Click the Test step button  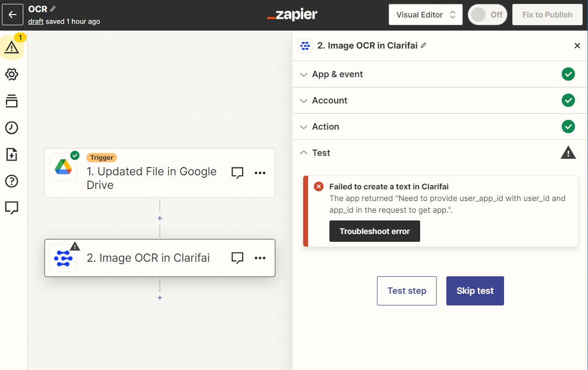(407, 291)
